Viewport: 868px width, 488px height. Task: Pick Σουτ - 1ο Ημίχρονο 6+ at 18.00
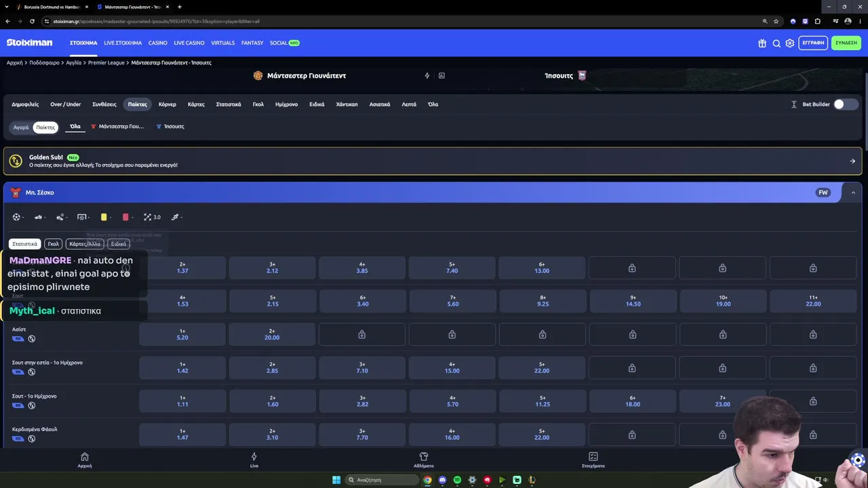coord(633,401)
